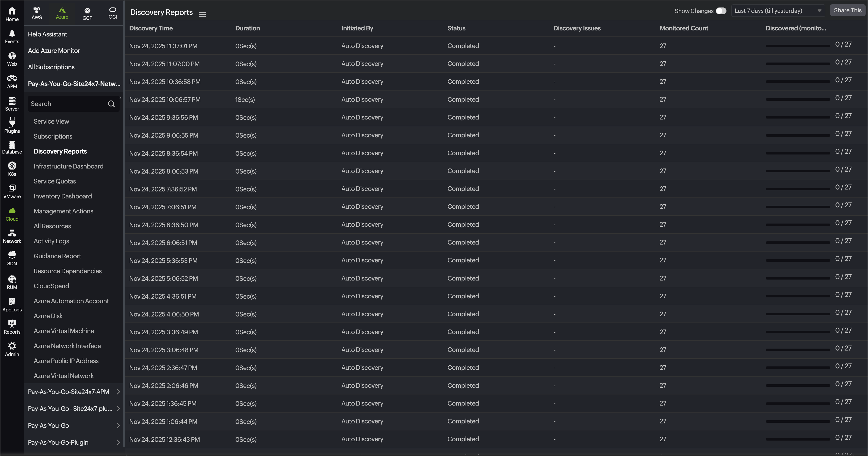Open the Add Azure Monitor link
Screen dimensions: 868x456
(x=54, y=51)
